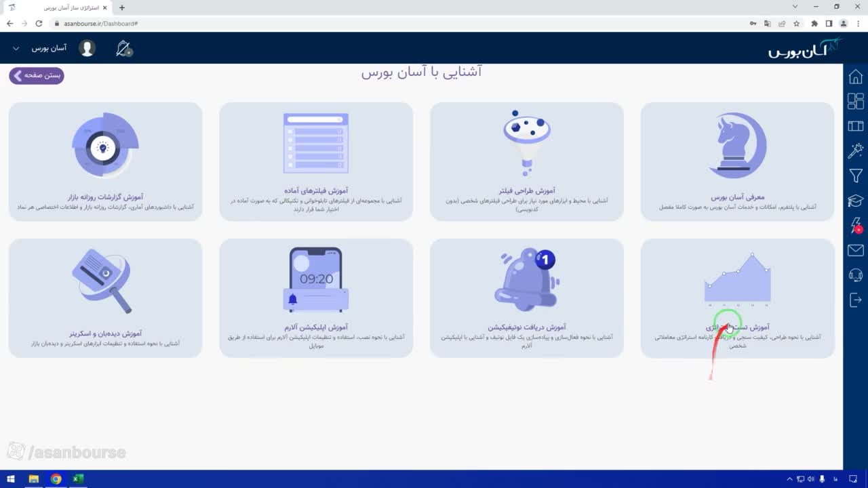
Task: Reload the page with the refresh icon
Action: click(x=39, y=23)
